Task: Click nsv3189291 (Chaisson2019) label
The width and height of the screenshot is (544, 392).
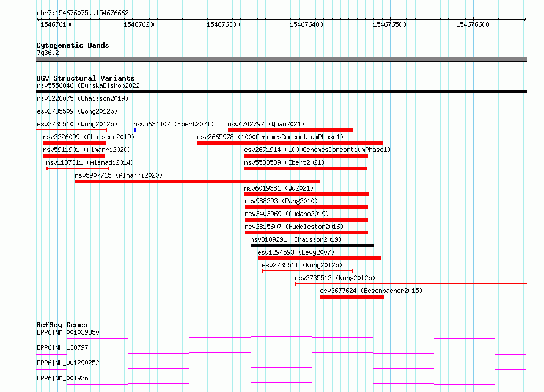Action: tap(296, 239)
